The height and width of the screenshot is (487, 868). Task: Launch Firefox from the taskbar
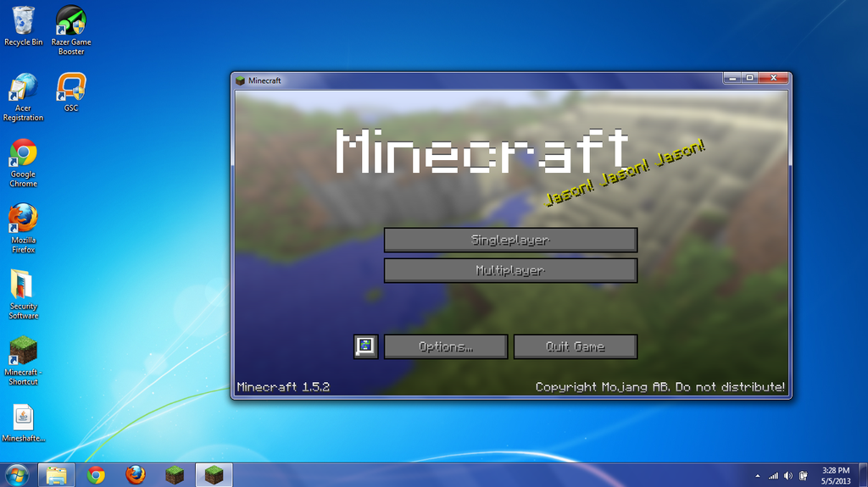click(135, 475)
